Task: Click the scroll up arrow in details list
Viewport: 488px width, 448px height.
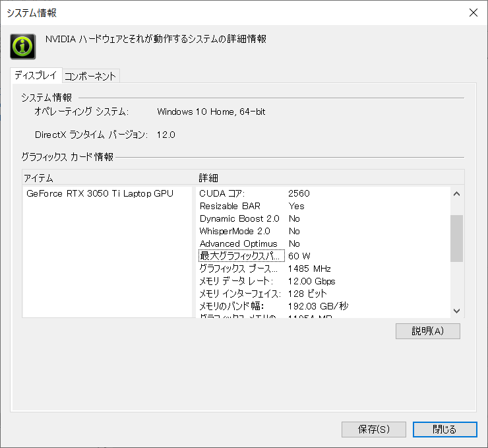Action: tap(456, 194)
